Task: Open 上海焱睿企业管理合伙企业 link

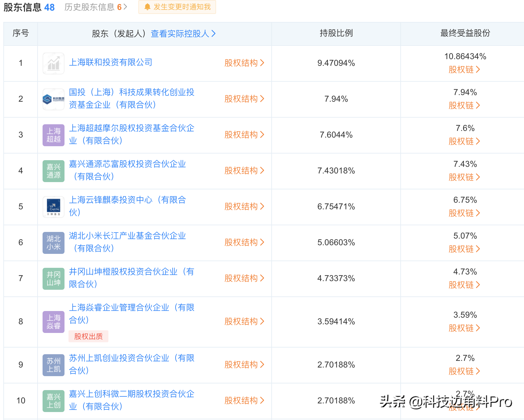Action: point(132,314)
